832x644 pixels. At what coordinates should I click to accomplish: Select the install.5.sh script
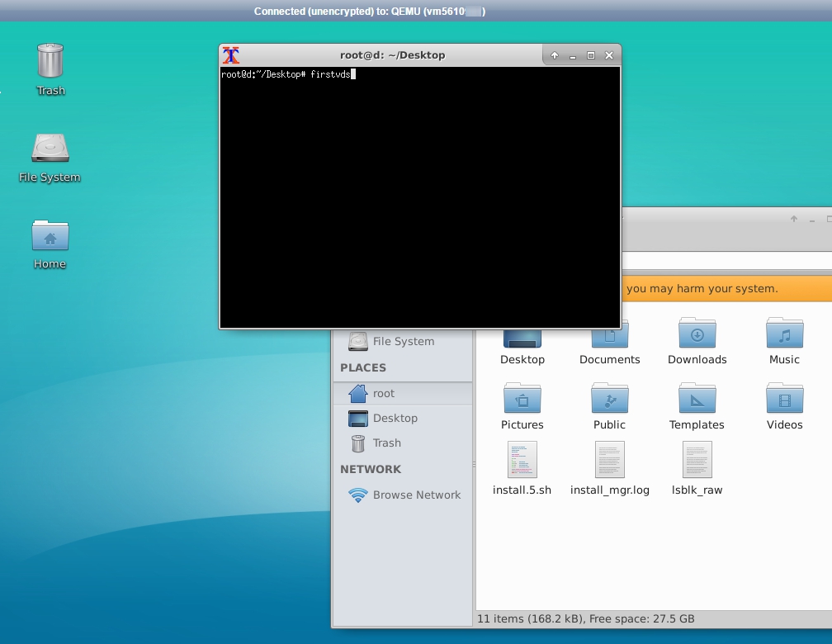click(x=522, y=461)
